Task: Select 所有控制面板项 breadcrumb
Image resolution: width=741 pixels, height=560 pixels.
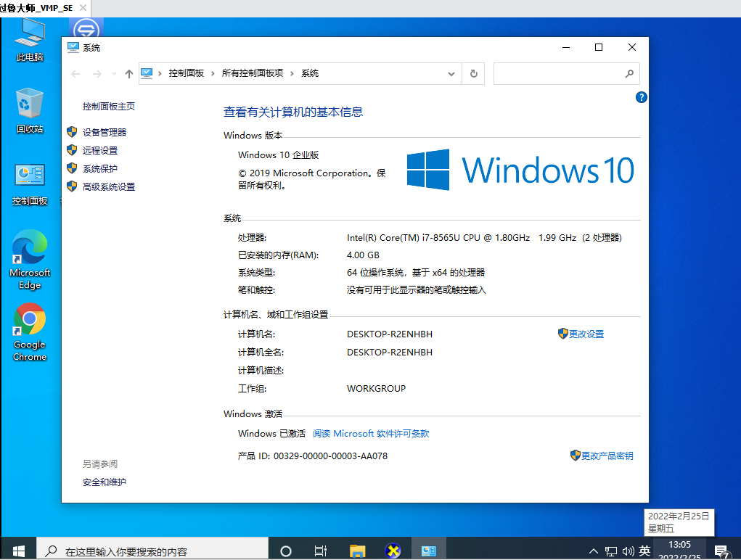Action: coord(253,73)
